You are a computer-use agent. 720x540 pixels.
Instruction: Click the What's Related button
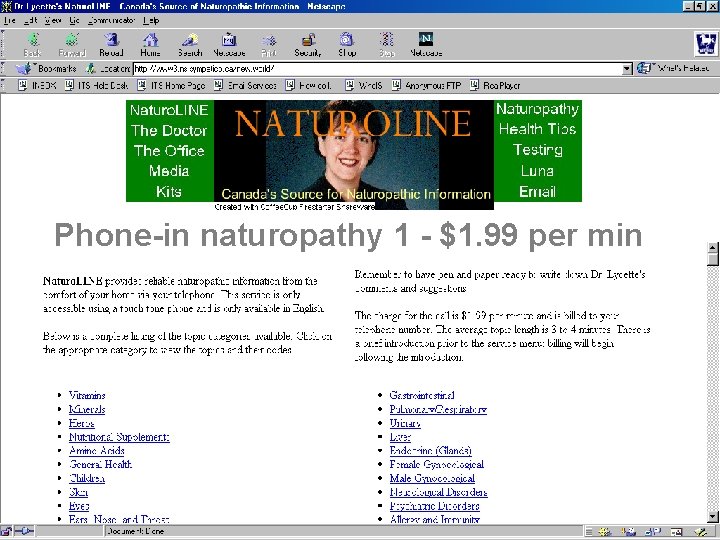click(x=673, y=68)
